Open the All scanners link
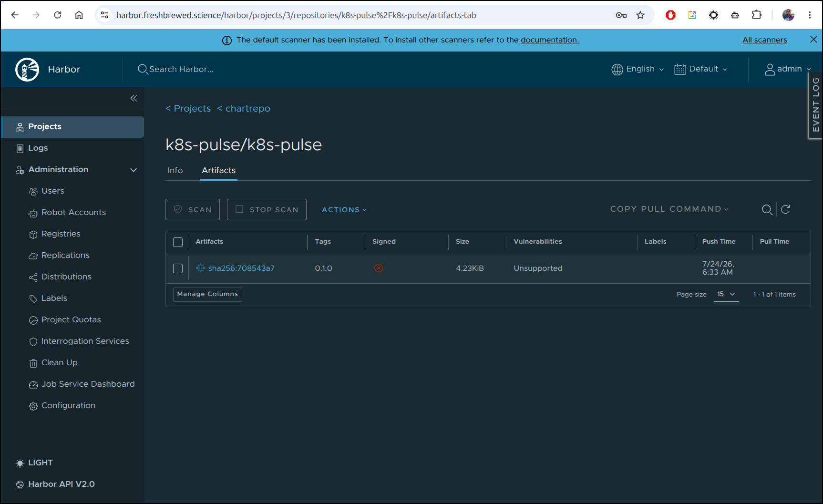The image size is (823, 504). [765, 40]
